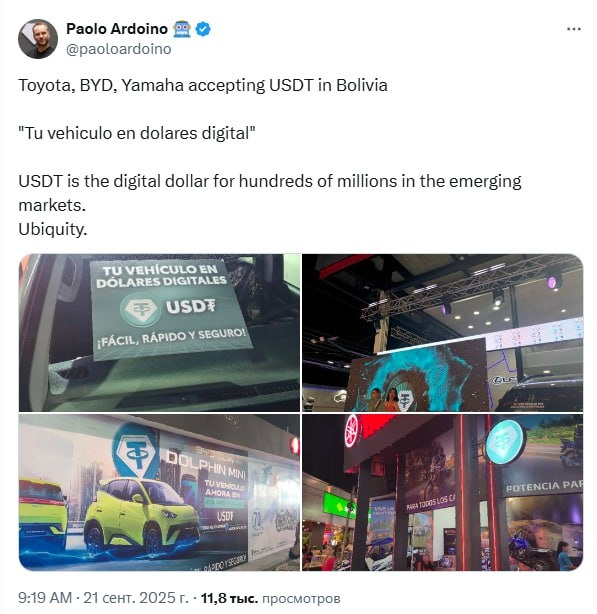Click the quoted "Tu vehiculo en dolares digital" line
The height and width of the screenshot is (614, 597).
tap(137, 133)
